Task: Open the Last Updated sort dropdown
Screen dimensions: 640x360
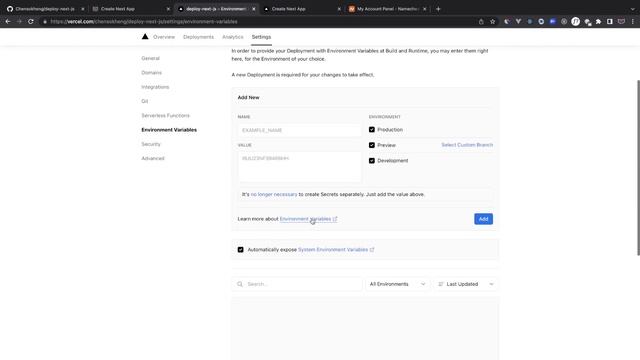Action: [x=465, y=284]
